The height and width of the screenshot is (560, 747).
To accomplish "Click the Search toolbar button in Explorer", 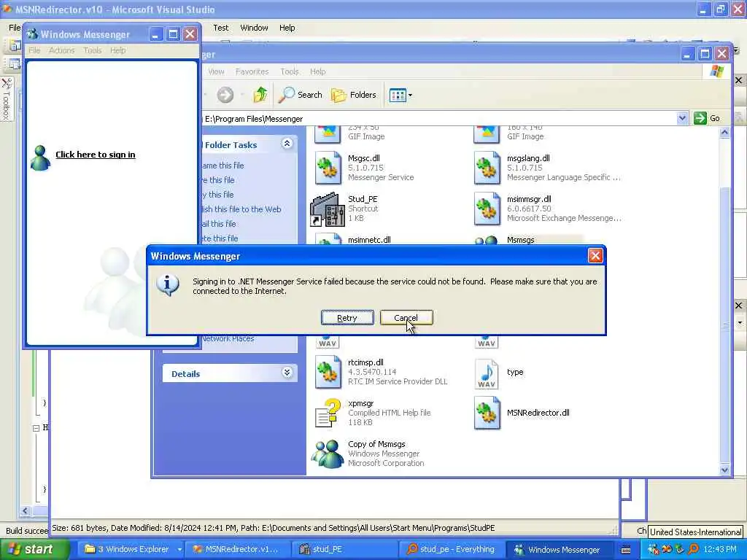I will (301, 95).
